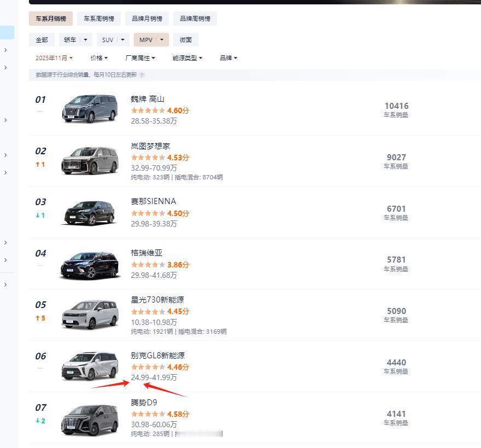Expand the 厂商属性 filter
Image resolution: width=481 pixels, height=448 pixels.
tap(140, 58)
